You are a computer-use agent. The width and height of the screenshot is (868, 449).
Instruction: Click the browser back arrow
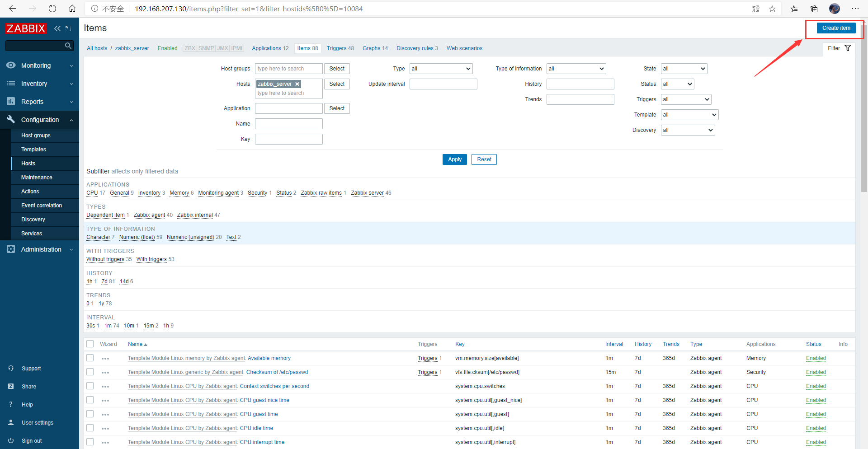coord(13,9)
